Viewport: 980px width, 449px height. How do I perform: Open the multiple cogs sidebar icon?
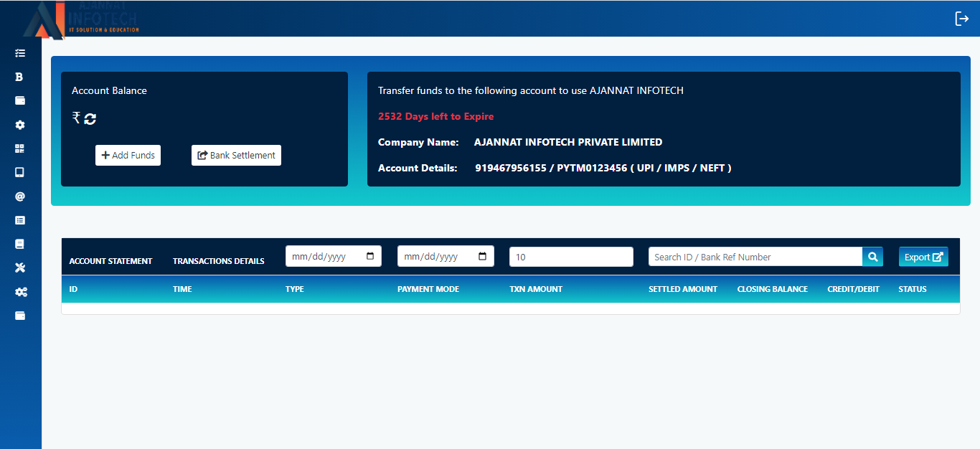point(21,292)
